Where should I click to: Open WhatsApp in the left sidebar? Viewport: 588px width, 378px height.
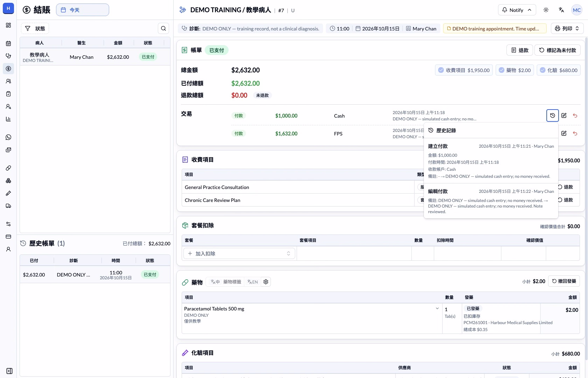pyautogui.click(x=8, y=137)
